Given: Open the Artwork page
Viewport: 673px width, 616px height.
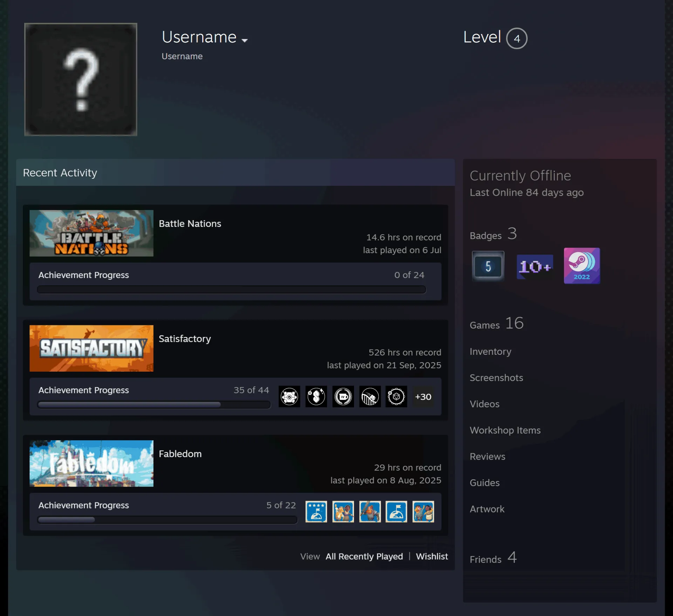Looking at the screenshot, I should pos(487,509).
